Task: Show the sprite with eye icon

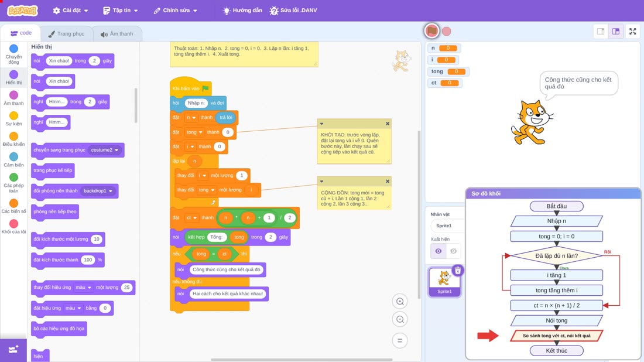Action: click(439, 251)
